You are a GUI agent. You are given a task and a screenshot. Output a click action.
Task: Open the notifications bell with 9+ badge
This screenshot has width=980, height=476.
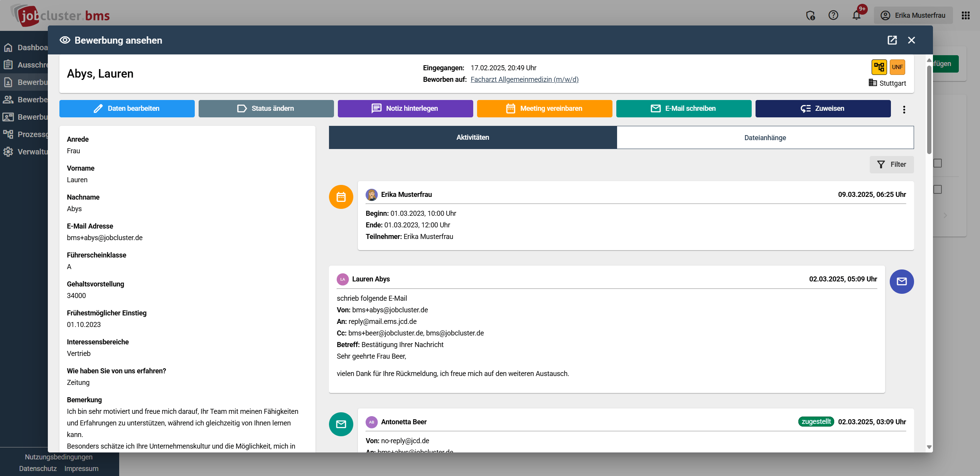pyautogui.click(x=857, y=15)
